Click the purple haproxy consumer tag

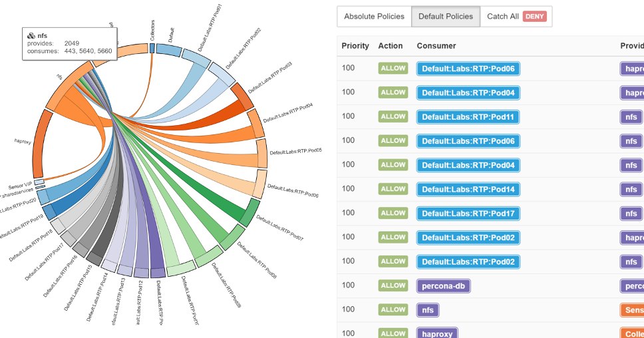click(x=437, y=333)
